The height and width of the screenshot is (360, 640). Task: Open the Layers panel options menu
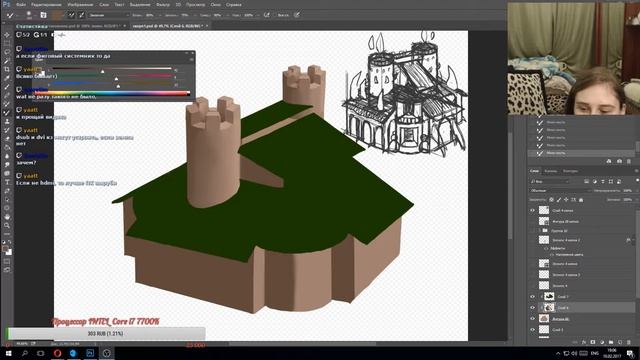[x=636, y=171]
